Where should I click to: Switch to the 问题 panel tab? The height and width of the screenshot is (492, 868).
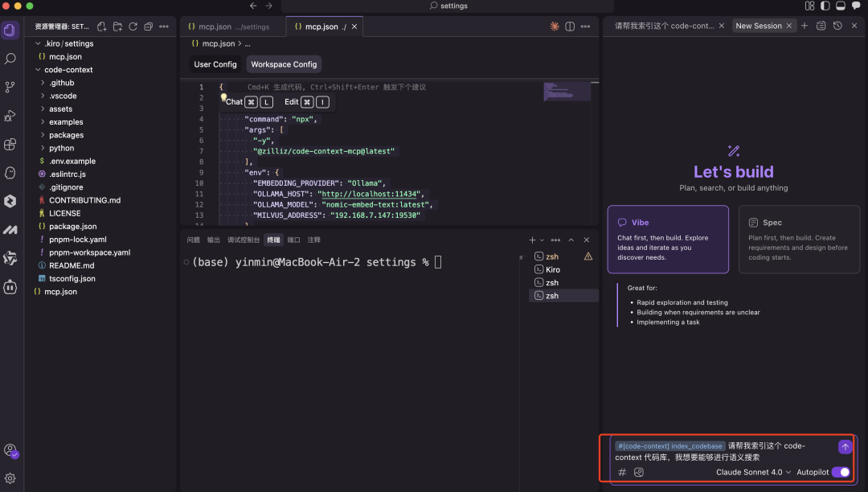(x=193, y=240)
